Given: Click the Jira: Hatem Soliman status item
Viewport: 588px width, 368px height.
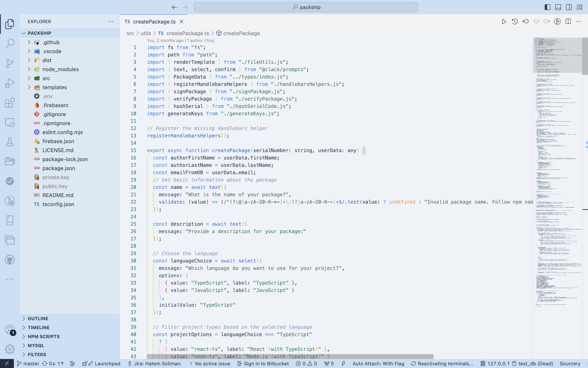Looking at the screenshot, I should pos(155,364).
